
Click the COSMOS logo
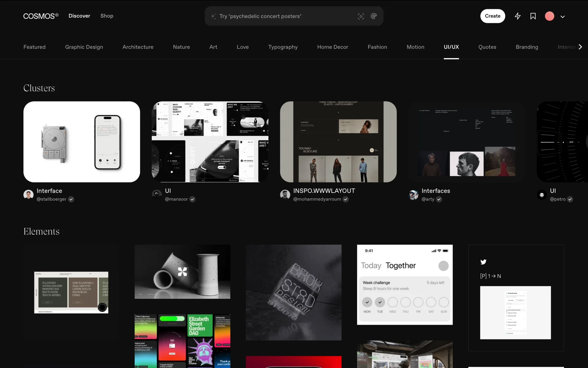(x=41, y=16)
